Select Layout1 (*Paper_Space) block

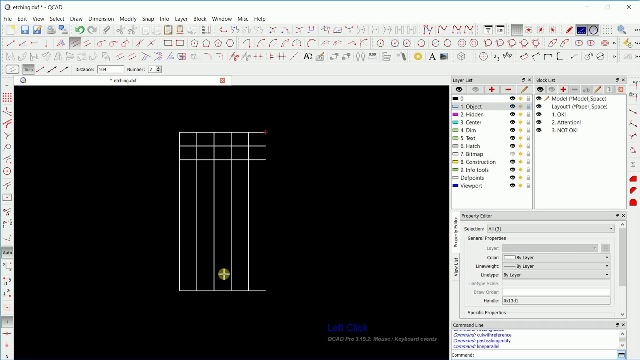(x=579, y=107)
